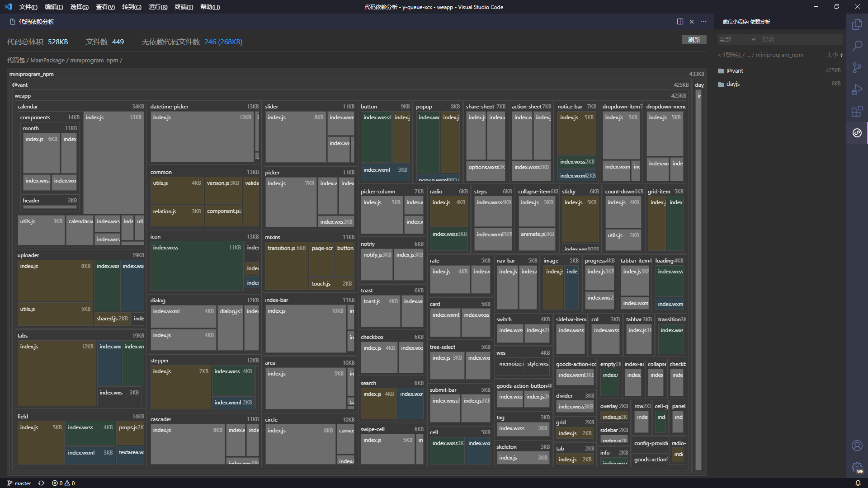Open the 终端(T) menu
This screenshot has width=868, height=488.
(184, 7)
